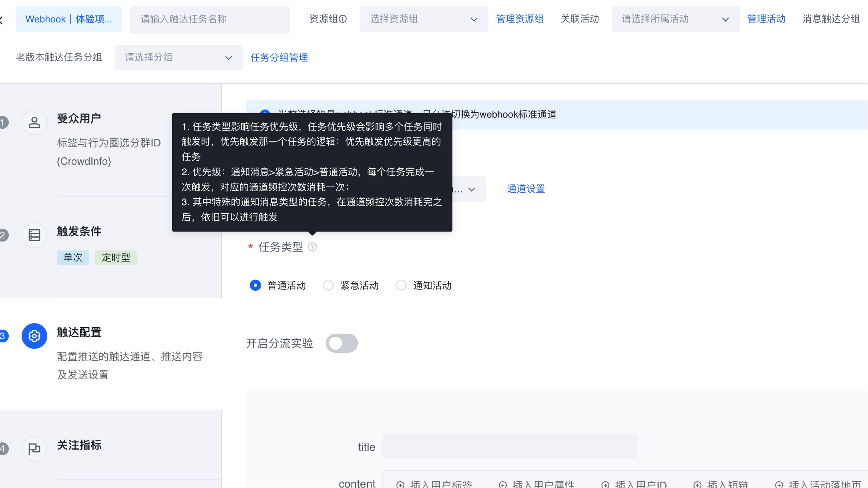Viewport: 868px width, 488px height.
Task: Click the Webhook 体验项 tab label
Action: [68, 19]
